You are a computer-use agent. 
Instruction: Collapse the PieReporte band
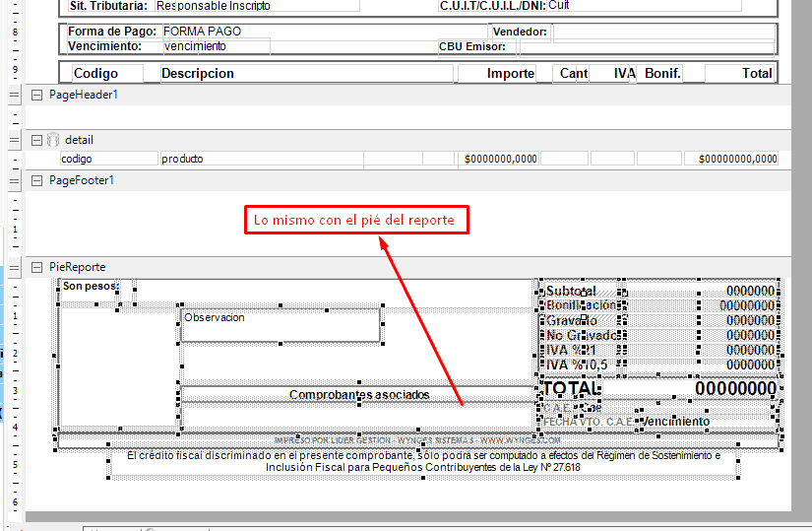point(36,267)
